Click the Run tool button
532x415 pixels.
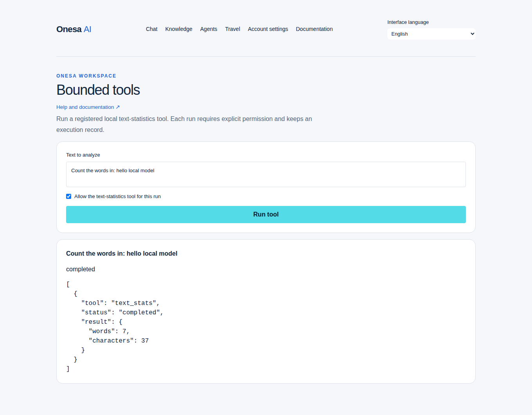(266, 215)
